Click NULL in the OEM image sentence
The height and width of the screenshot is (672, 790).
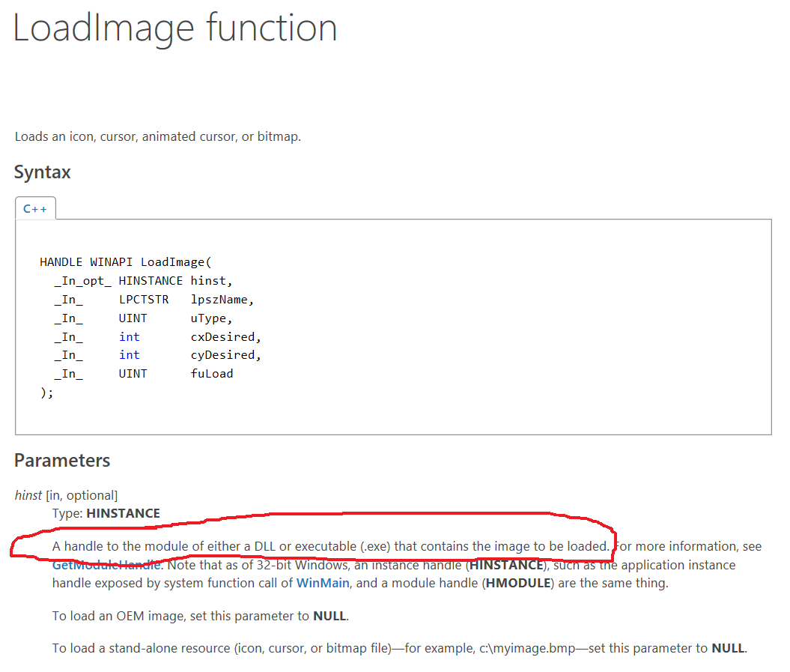pyautogui.click(x=329, y=617)
